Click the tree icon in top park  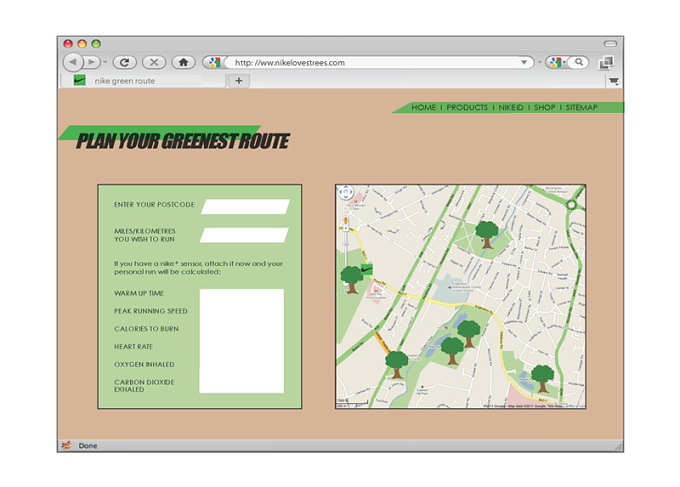(487, 235)
